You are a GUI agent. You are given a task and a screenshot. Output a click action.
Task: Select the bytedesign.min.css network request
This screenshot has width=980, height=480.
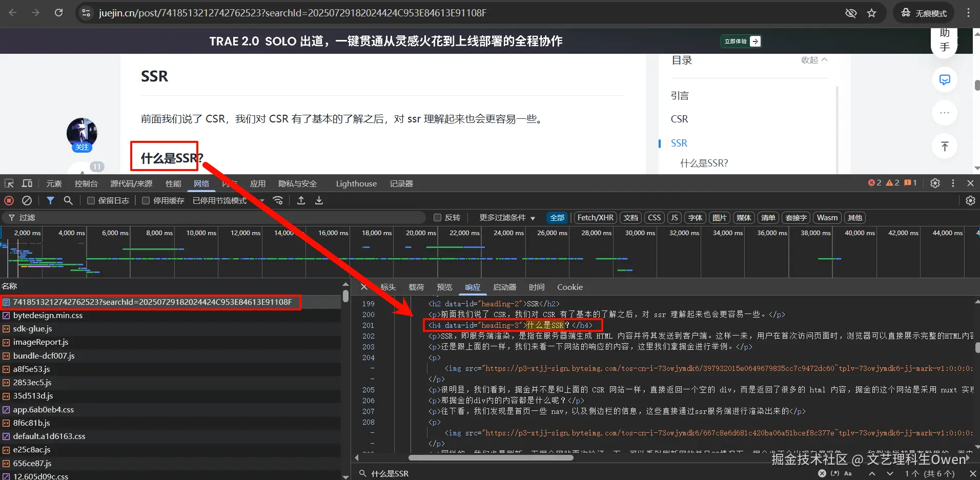click(x=48, y=315)
